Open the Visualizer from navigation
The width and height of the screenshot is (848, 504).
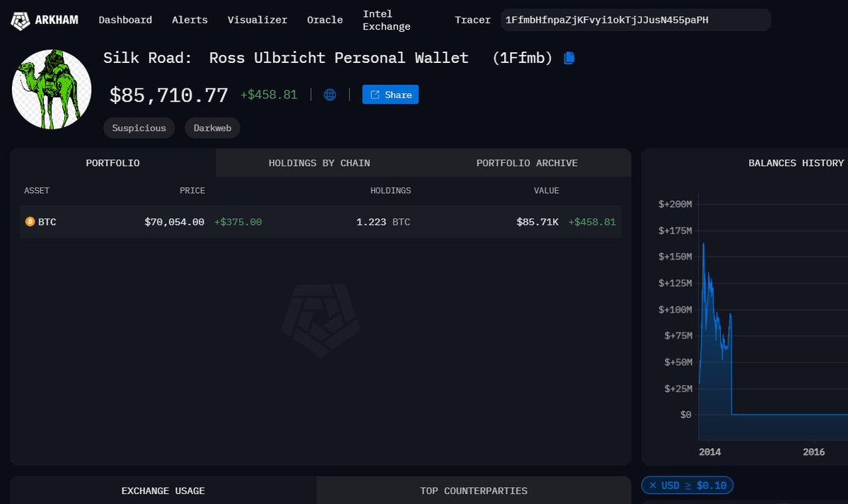coord(257,20)
